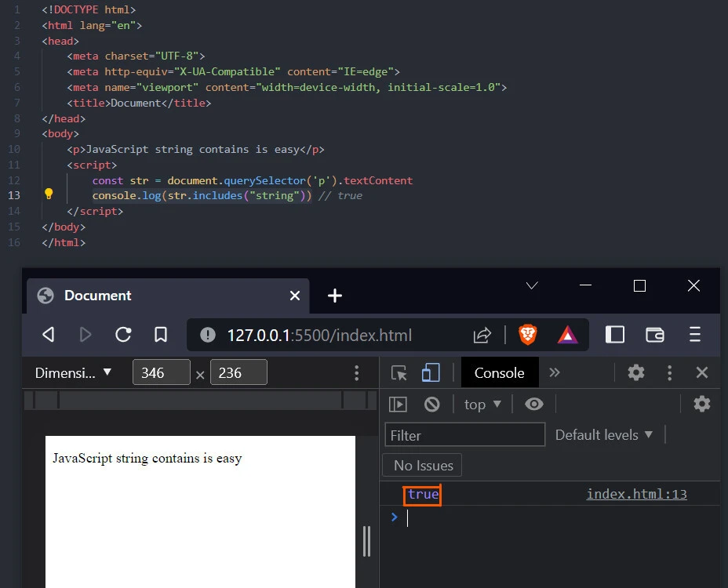Open the console sidebar panel
Image resolution: width=728 pixels, height=588 pixels.
pyautogui.click(x=398, y=404)
